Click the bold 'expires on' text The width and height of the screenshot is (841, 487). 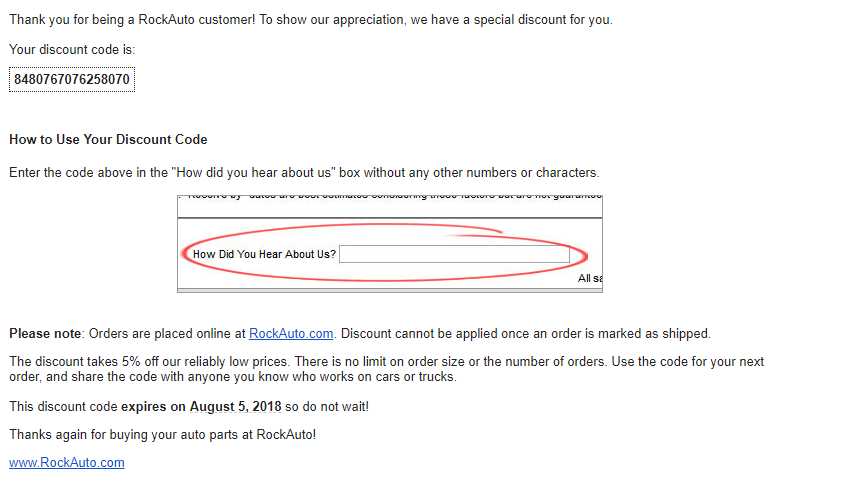[x=153, y=407]
